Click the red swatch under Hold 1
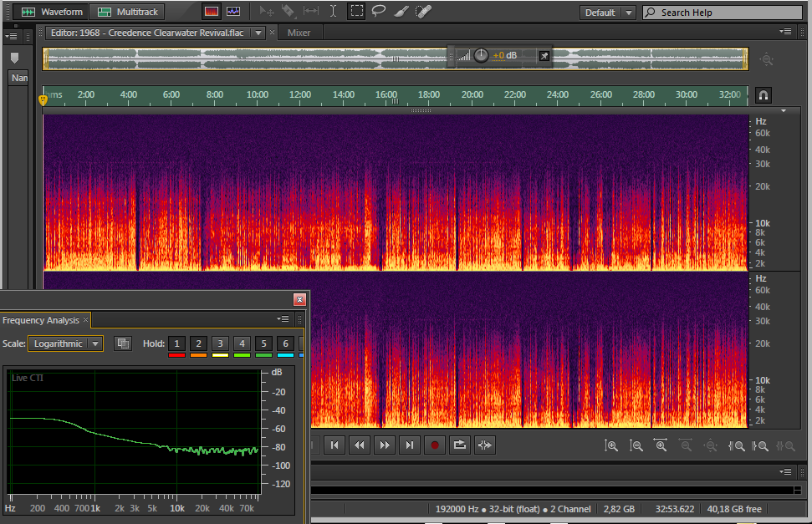The image size is (812, 524). pyautogui.click(x=176, y=355)
